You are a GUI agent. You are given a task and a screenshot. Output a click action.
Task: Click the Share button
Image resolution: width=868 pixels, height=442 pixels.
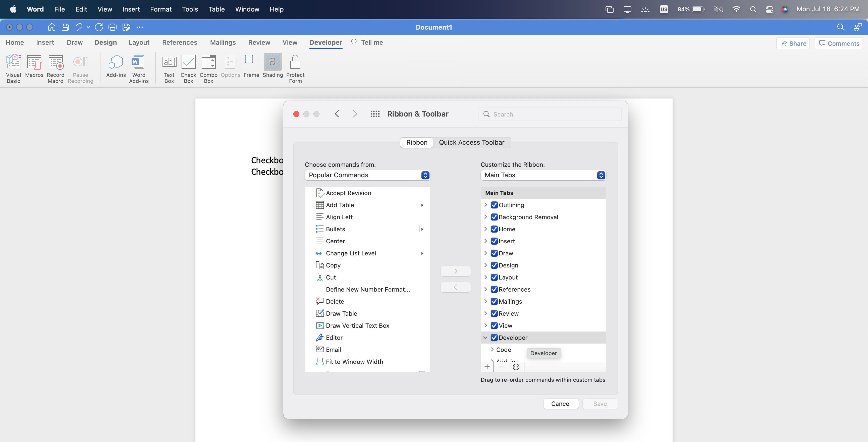[x=793, y=43]
